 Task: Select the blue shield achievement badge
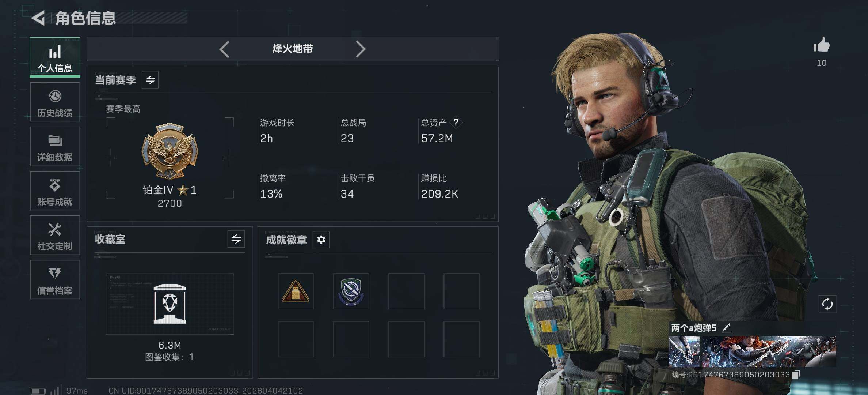click(351, 291)
